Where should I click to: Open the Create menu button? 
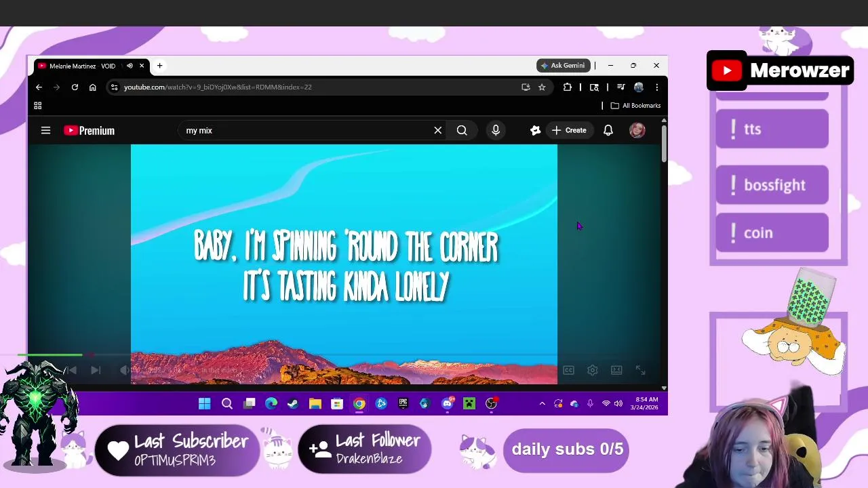569,130
